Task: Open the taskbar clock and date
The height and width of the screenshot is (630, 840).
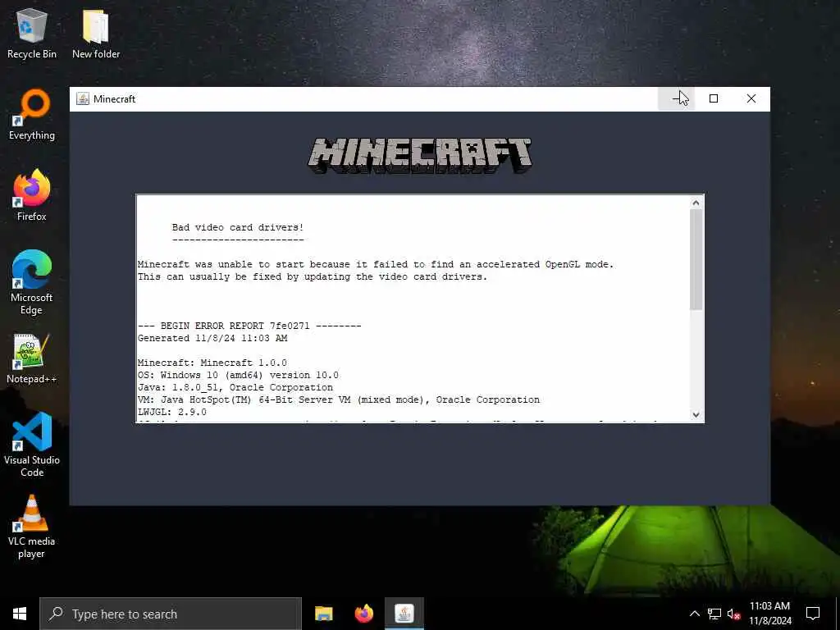Action: 769,614
